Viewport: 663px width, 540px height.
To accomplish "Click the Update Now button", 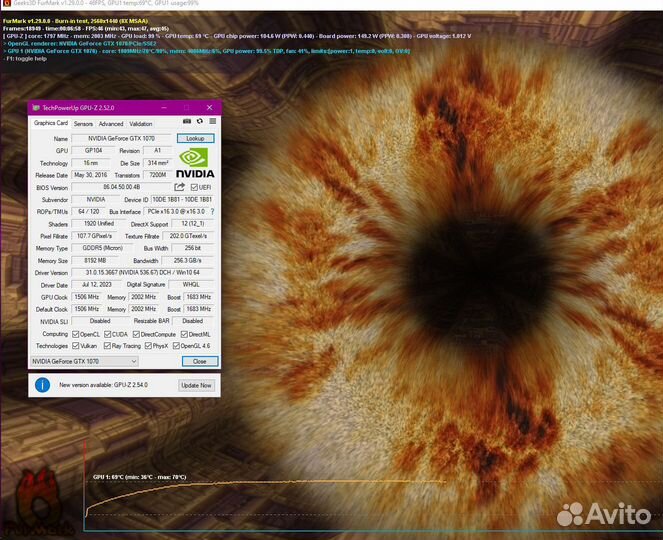I will (x=196, y=385).
